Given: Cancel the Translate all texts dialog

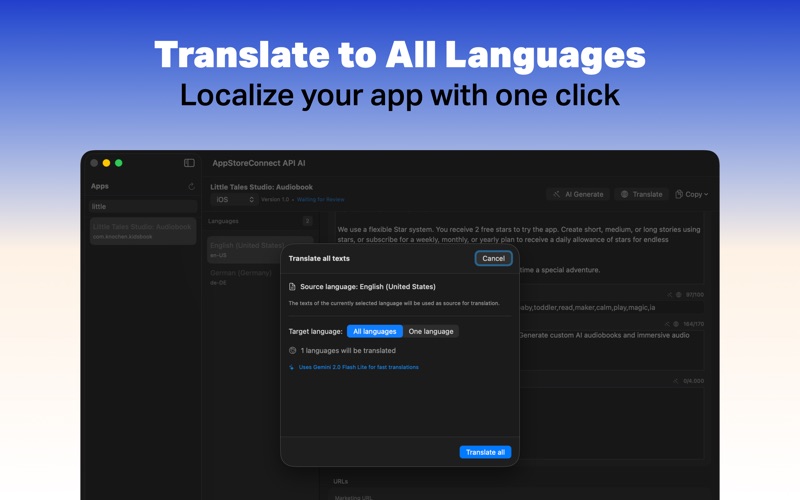Looking at the screenshot, I should pyautogui.click(x=493, y=259).
